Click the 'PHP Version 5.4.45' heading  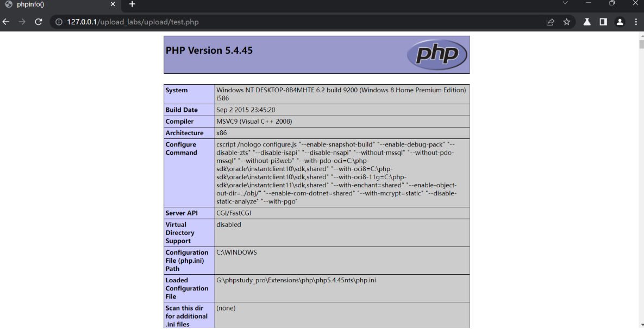[209, 50]
